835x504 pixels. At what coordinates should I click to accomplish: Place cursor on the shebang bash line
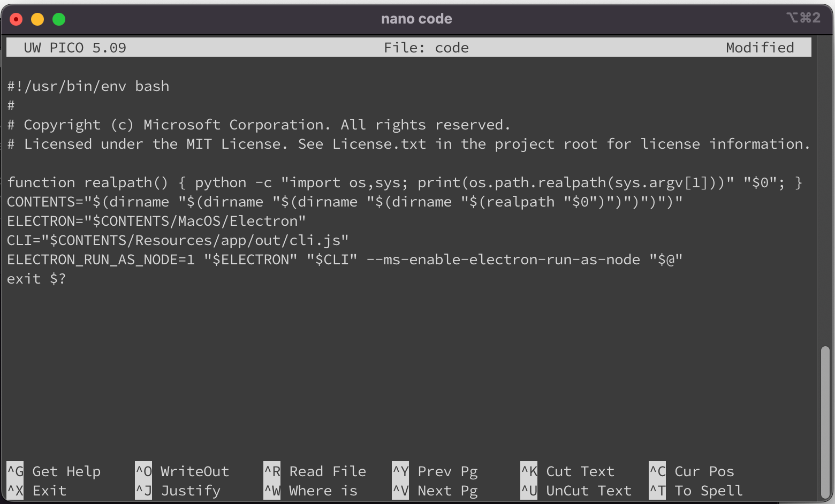coord(88,86)
